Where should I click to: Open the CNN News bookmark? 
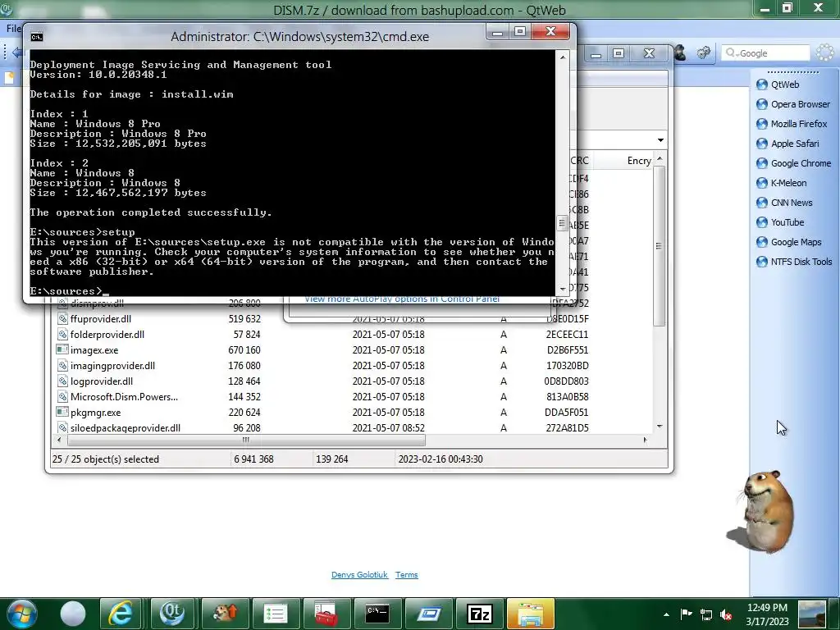[784, 203]
